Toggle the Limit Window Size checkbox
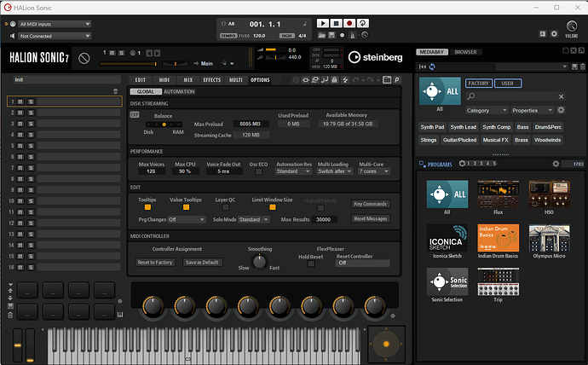The image size is (588, 365). 273,207
